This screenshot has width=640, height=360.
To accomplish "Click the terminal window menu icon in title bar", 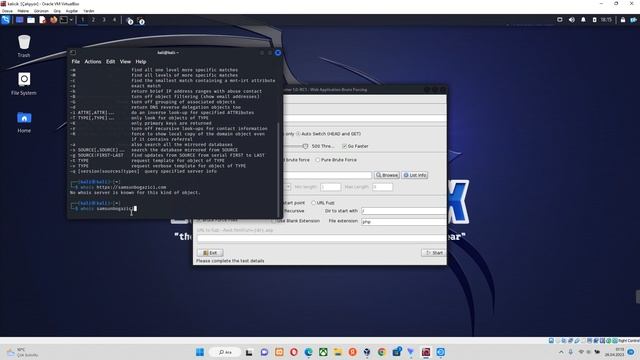I will [73, 52].
